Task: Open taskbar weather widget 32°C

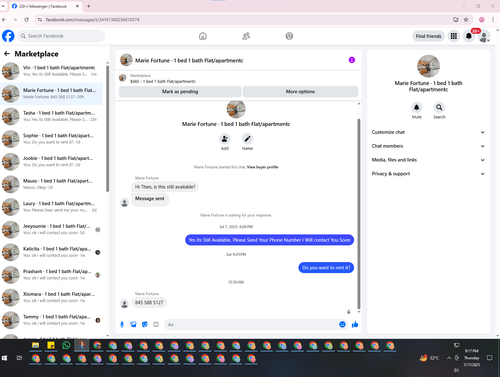Action: pos(429,358)
